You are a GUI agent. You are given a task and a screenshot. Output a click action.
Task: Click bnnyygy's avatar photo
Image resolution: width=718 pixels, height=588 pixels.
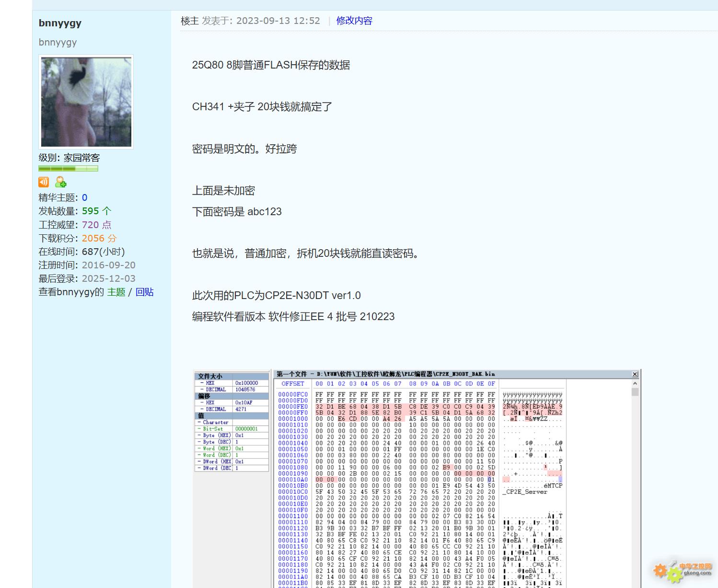coord(85,101)
